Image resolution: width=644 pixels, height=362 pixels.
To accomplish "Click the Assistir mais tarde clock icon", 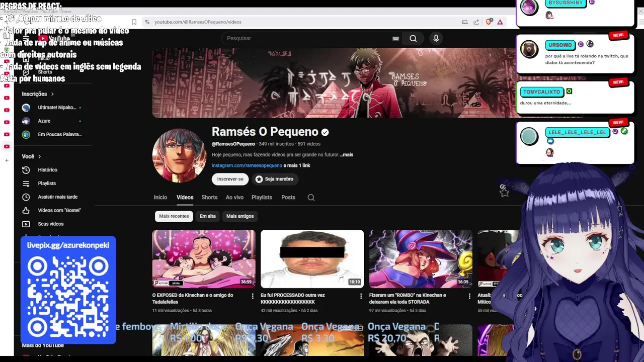I will pos(26,197).
